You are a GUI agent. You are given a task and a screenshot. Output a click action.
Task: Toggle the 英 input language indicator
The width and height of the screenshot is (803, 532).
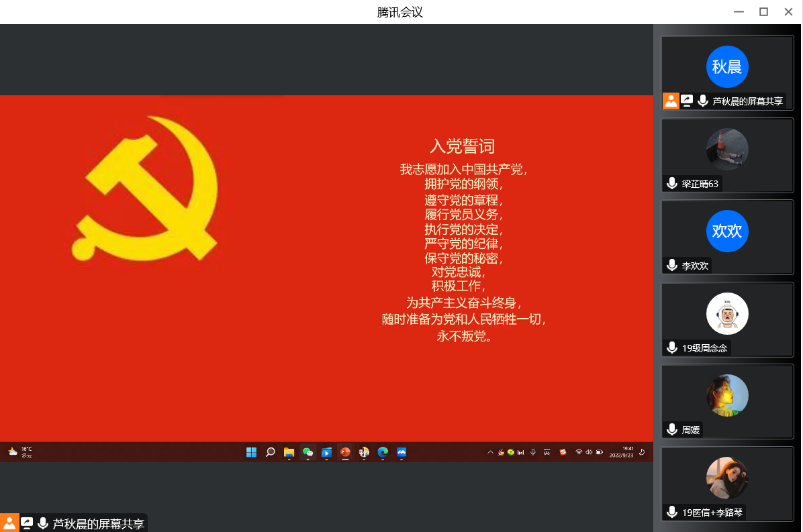click(547, 452)
